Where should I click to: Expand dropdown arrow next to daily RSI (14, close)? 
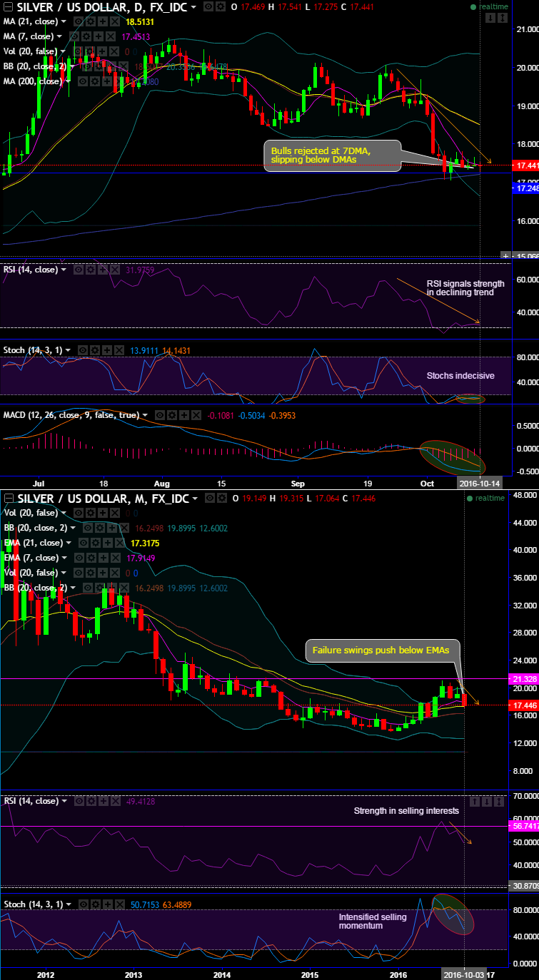tap(64, 270)
